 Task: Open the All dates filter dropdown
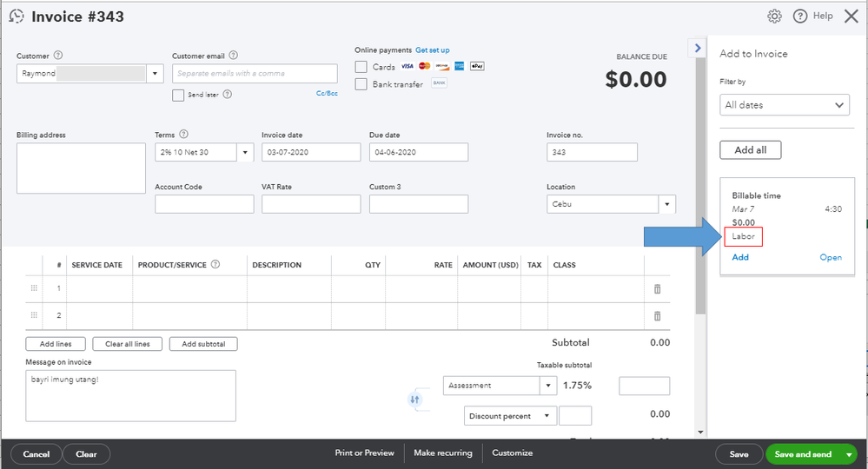point(785,104)
